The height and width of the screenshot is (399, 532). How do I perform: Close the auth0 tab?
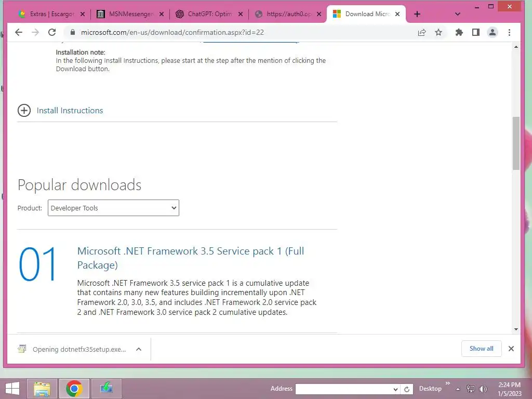[319, 14]
